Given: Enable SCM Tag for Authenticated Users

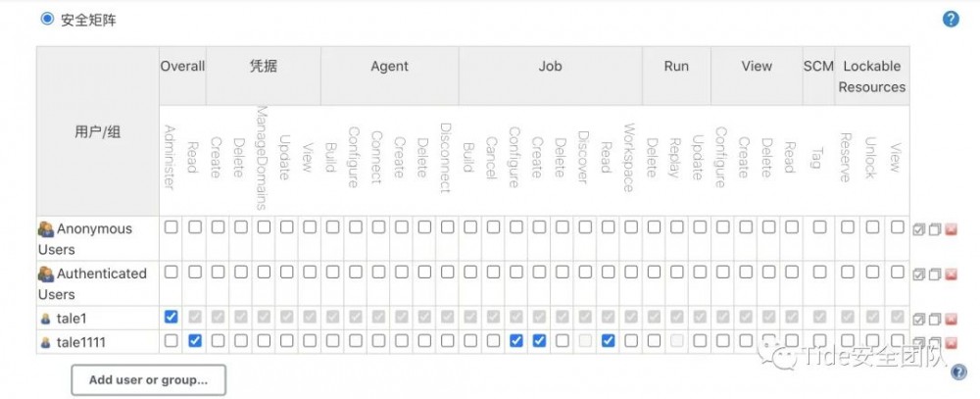Looking at the screenshot, I should tap(818, 273).
